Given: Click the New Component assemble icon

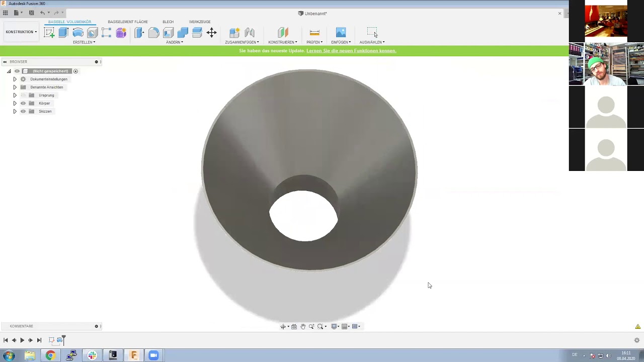Looking at the screenshot, I should click(x=234, y=33).
